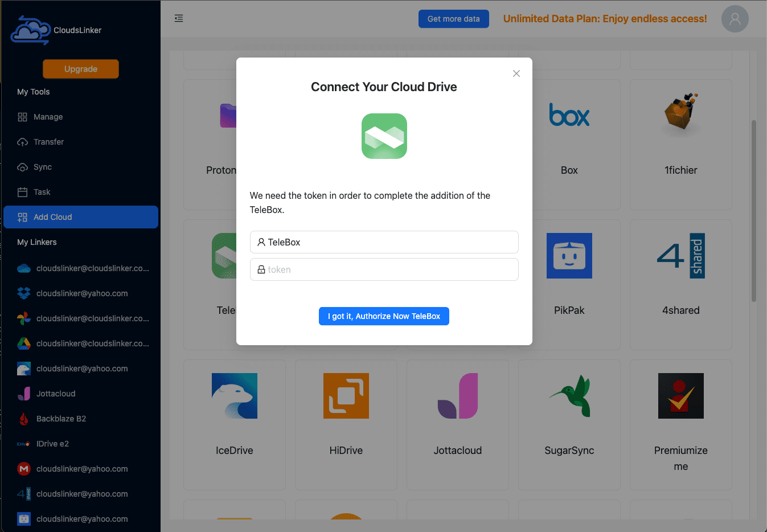Click the Task calendar icon
Viewport: 767px width, 532px height.
click(x=23, y=192)
